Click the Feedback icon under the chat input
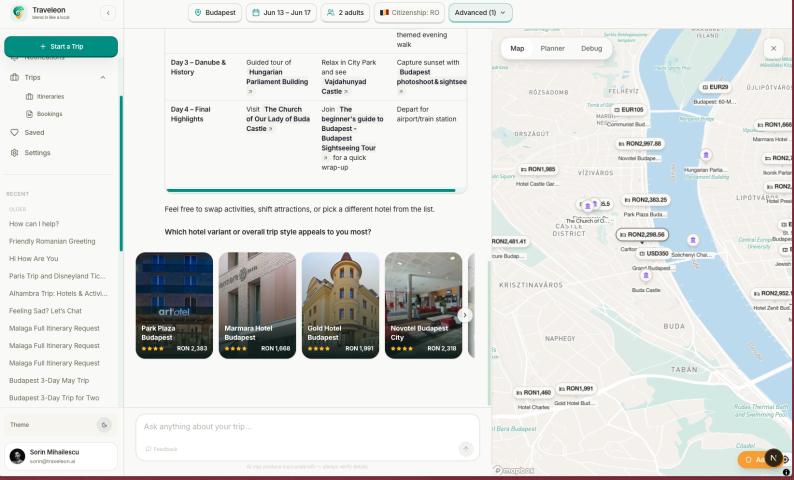The image size is (794, 480). pyautogui.click(x=148, y=449)
